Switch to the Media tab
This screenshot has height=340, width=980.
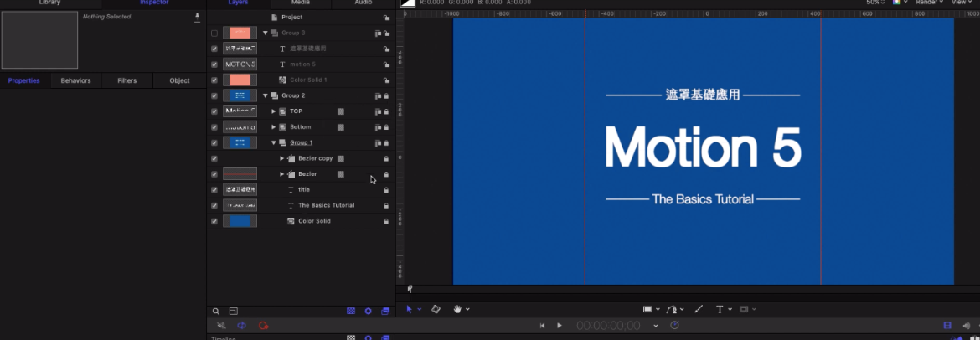(301, 3)
